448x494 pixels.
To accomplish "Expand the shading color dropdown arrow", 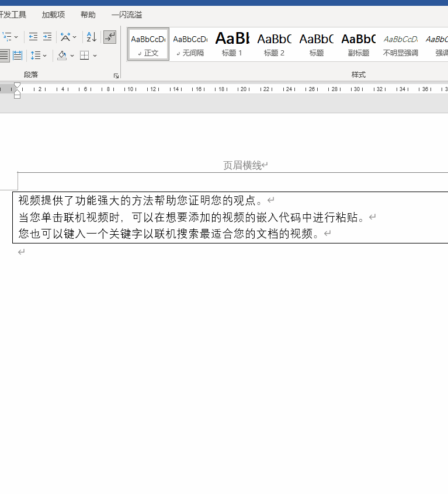I will [x=72, y=55].
